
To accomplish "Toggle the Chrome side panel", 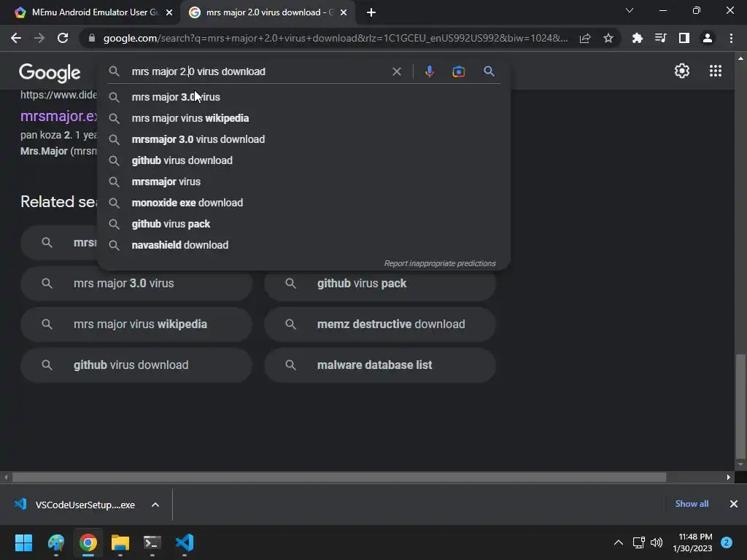I will 684,38.
